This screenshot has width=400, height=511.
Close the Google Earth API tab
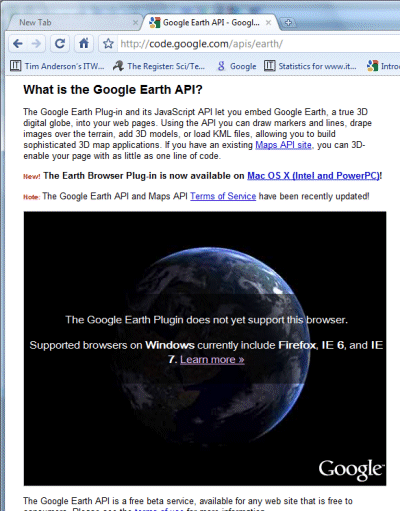[268, 23]
